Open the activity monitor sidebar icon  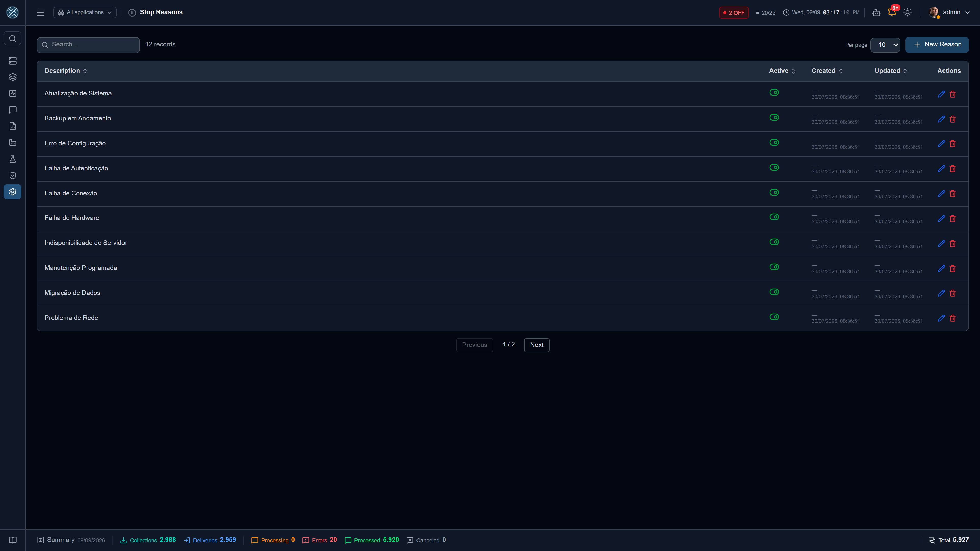(x=13, y=94)
